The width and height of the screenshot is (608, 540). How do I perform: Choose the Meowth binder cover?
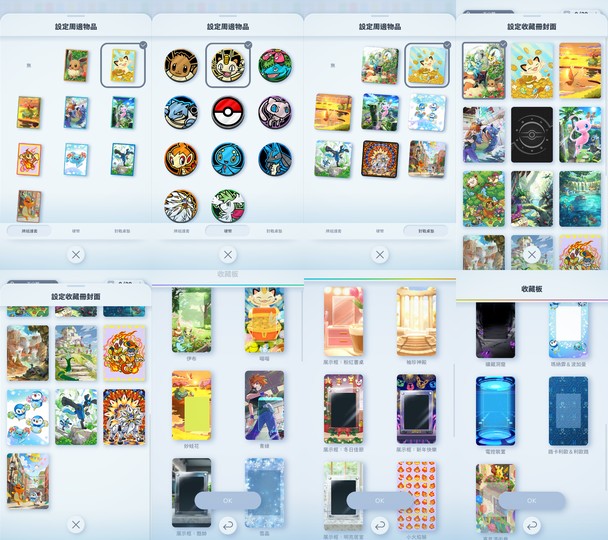click(532, 71)
